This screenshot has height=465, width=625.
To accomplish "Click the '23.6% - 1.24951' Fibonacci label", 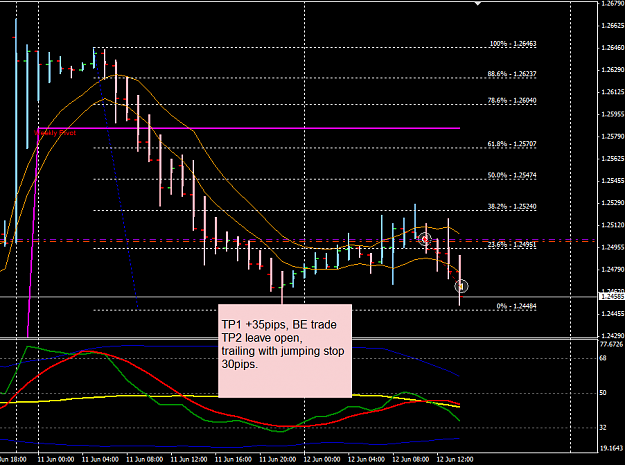I will (x=512, y=244).
